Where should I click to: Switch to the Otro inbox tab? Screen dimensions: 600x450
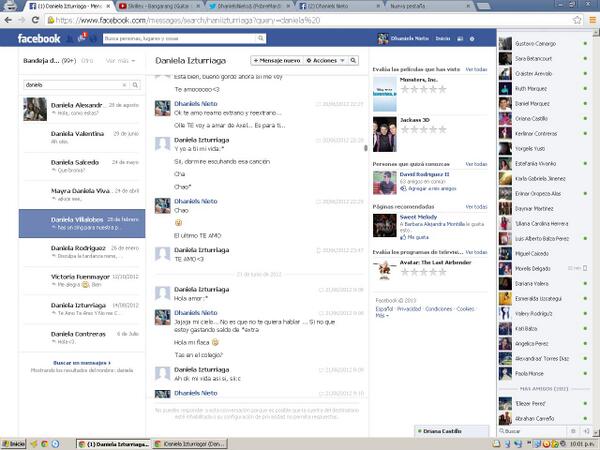(87, 61)
